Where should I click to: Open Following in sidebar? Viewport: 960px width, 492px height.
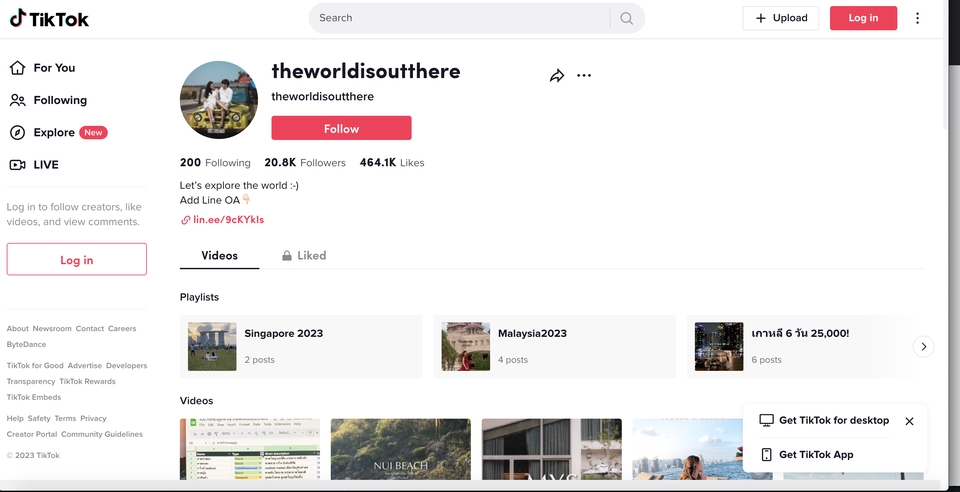[60, 100]
